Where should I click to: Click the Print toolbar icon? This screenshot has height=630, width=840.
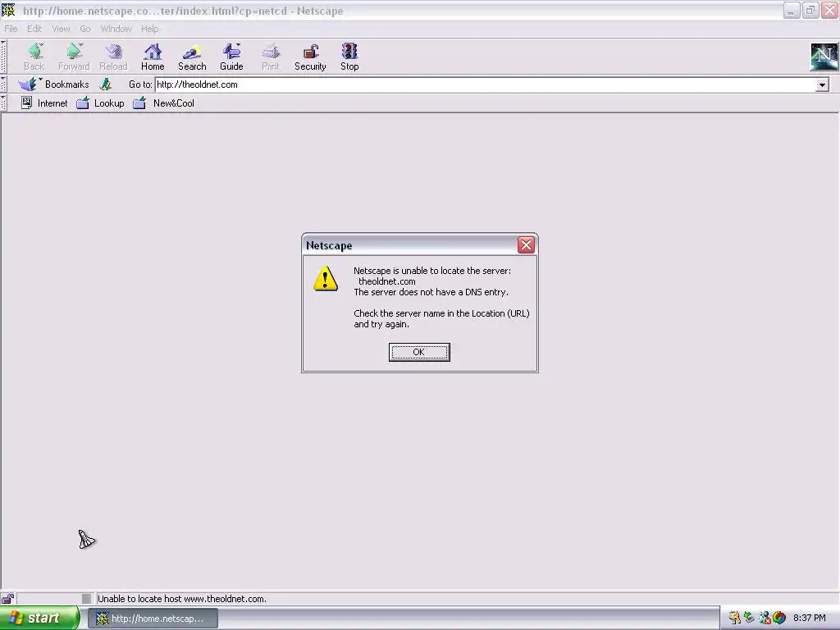pyautogui.click(x=271, y=57)
